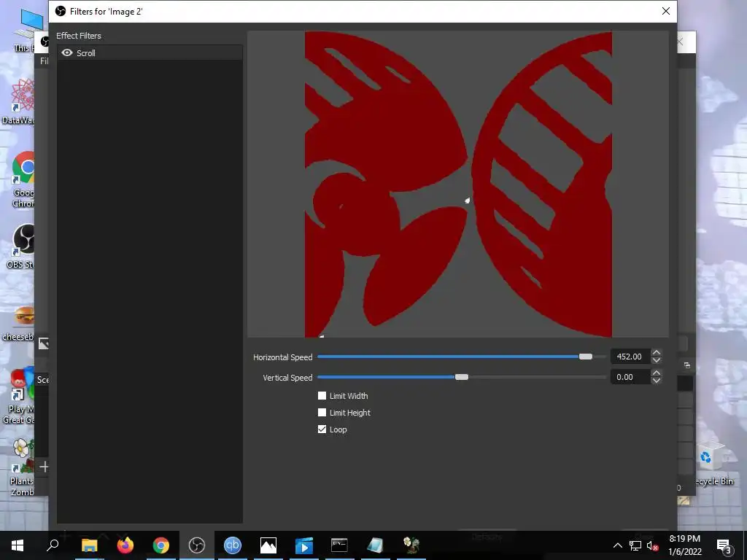This screenshot has width=747, height=560.
Task: Select Plants vs Zombies desktop shortcut
Action: pos(22,467)
